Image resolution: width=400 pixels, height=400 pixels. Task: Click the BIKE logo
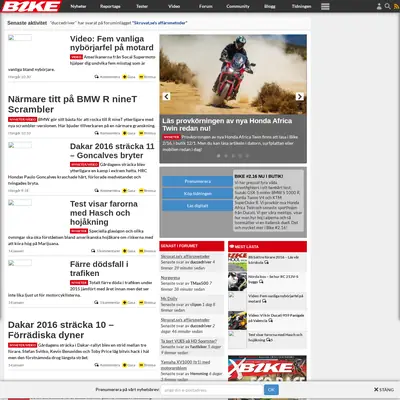coord(31,6)
